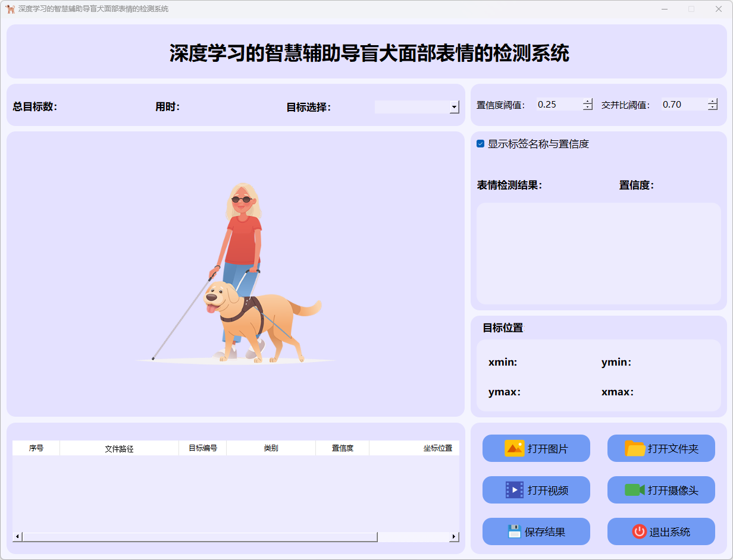The image size is (733, 560).
Task: Decrease the 置信度阈值 value with down arrow
Action: click(x=588, y=108)
